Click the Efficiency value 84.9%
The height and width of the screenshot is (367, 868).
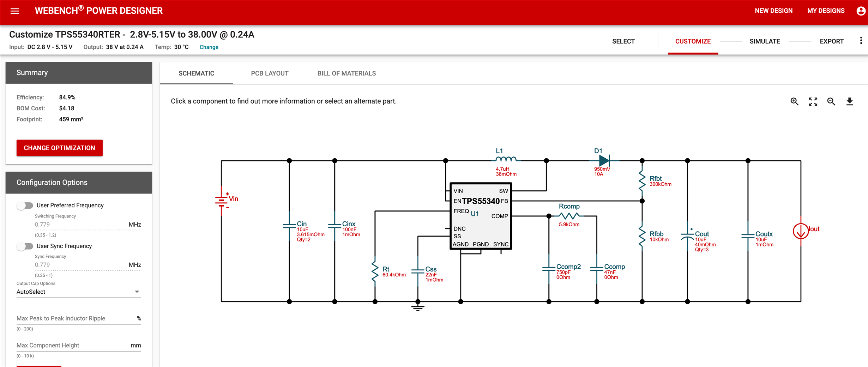click(67, 97)
